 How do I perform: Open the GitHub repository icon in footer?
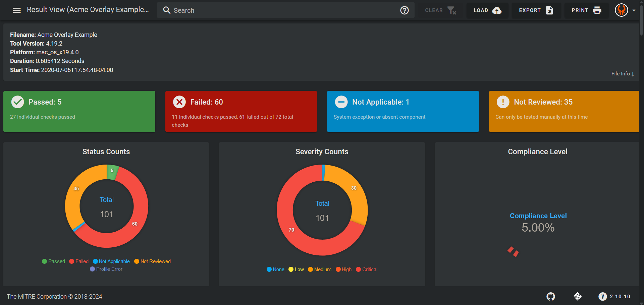click(x=550, y=297)
